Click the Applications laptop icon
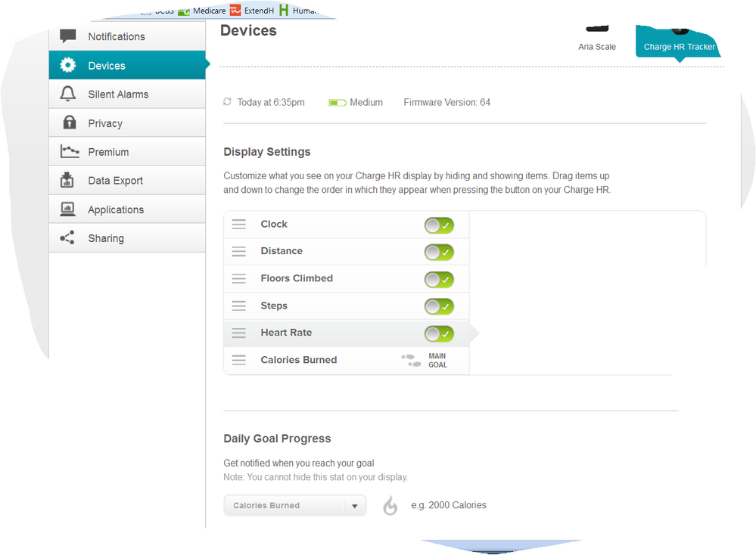Screen dimensions: 756x555 click(67, 209)
